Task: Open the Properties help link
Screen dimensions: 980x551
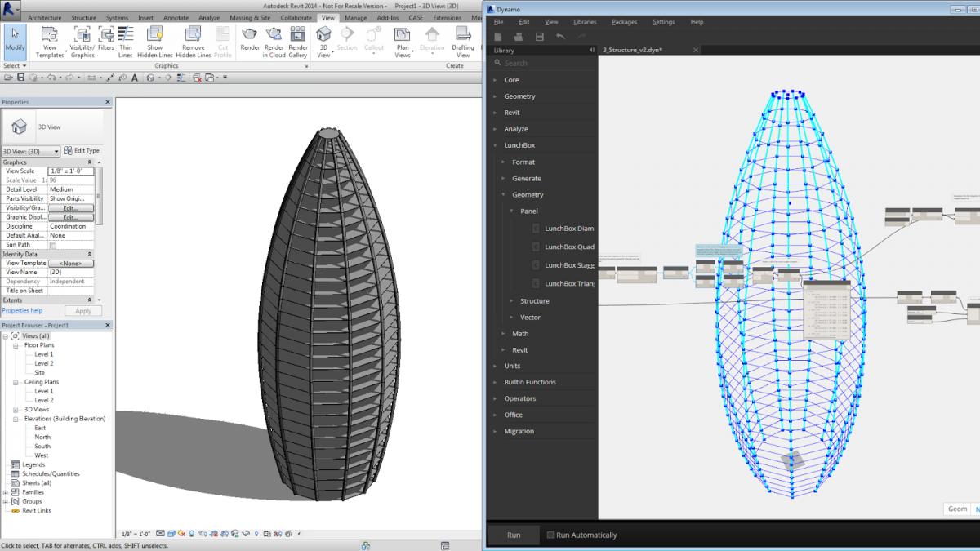Action: [x=22, y=310]
